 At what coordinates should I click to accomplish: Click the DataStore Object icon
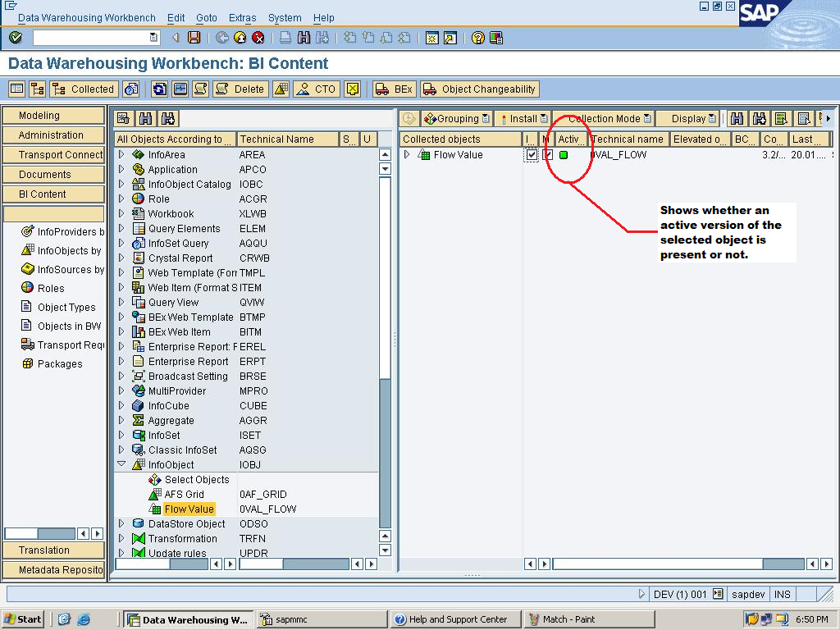click(x=138, y=523)
